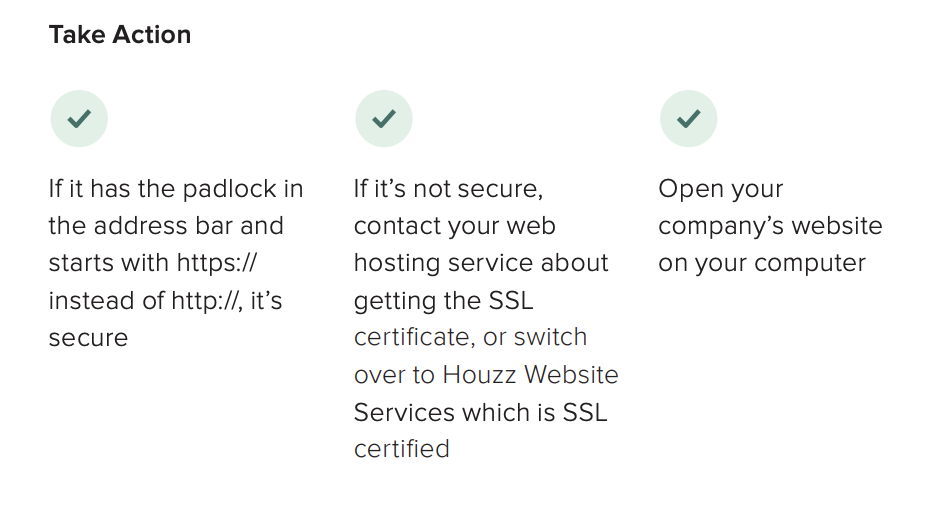Click the "on your computer" line

[761, 263]
